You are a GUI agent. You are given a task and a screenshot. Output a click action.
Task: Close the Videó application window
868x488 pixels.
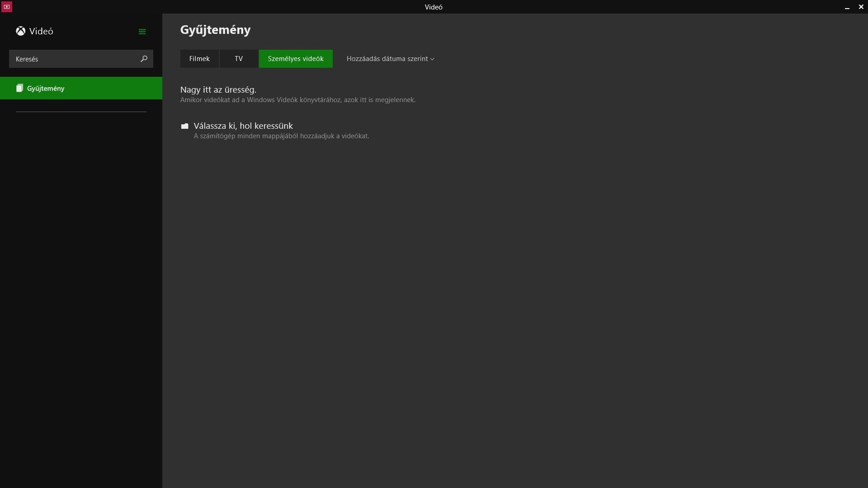tap(861, 7)
